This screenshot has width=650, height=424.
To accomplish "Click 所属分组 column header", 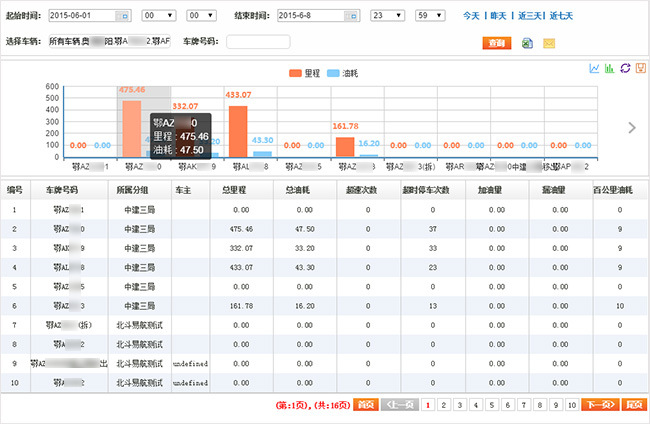I will 140,190.
